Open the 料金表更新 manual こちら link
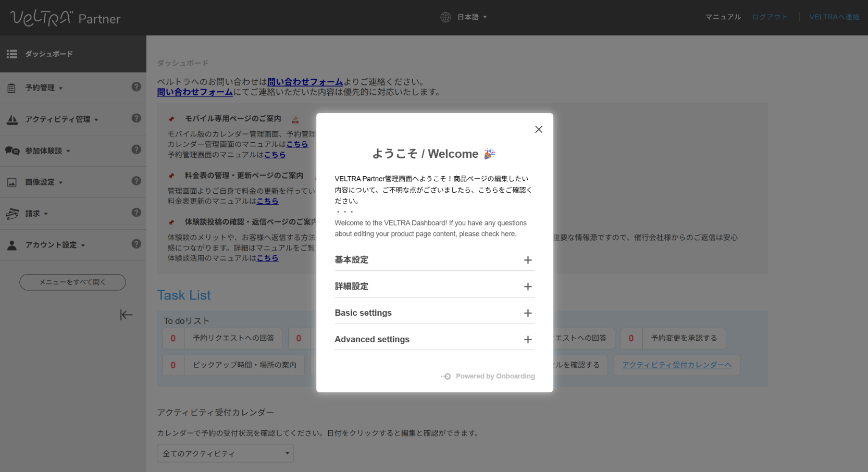Screen dimensions: 868x472 pyautogui.click(x=267, y=201)
